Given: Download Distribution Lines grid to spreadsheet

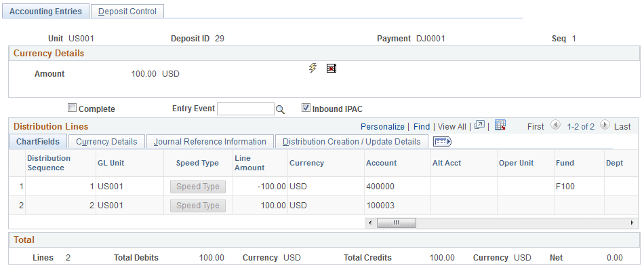Looking at the screenshot, I should [x=500, y=126].
